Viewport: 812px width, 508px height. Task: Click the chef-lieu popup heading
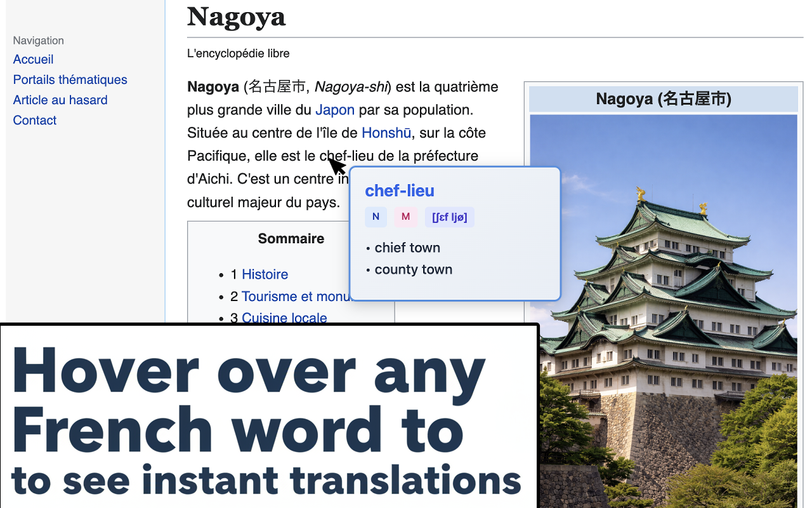pos(400,191)
